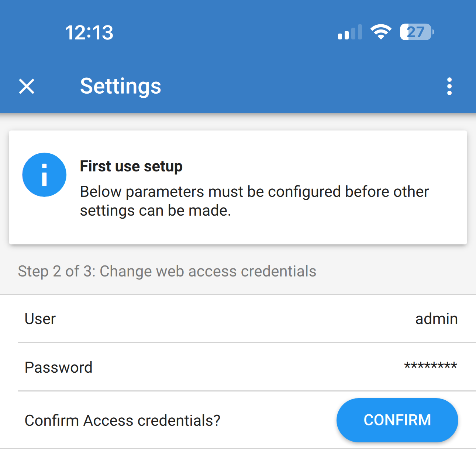Viewport: 476px width, 449px height.
Task: Tap the cellular signal strength icon
Action: (350, 32)
